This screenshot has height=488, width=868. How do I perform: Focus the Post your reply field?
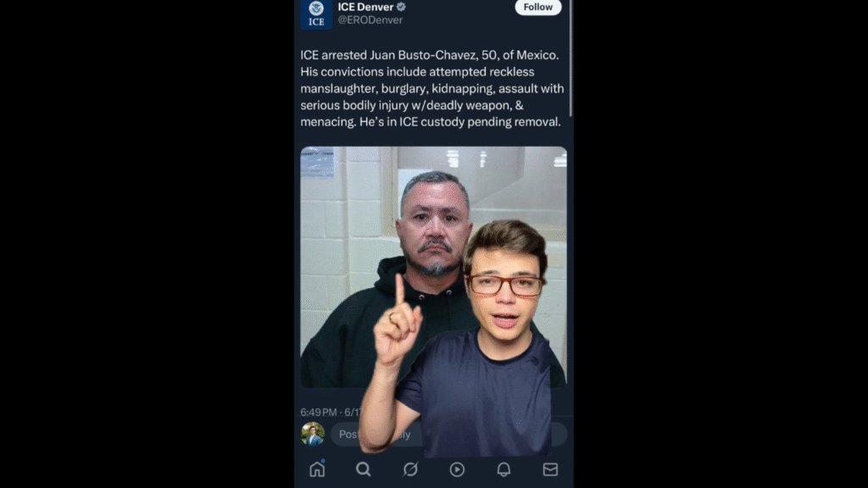pyautogui.click(x=449, y=435)
